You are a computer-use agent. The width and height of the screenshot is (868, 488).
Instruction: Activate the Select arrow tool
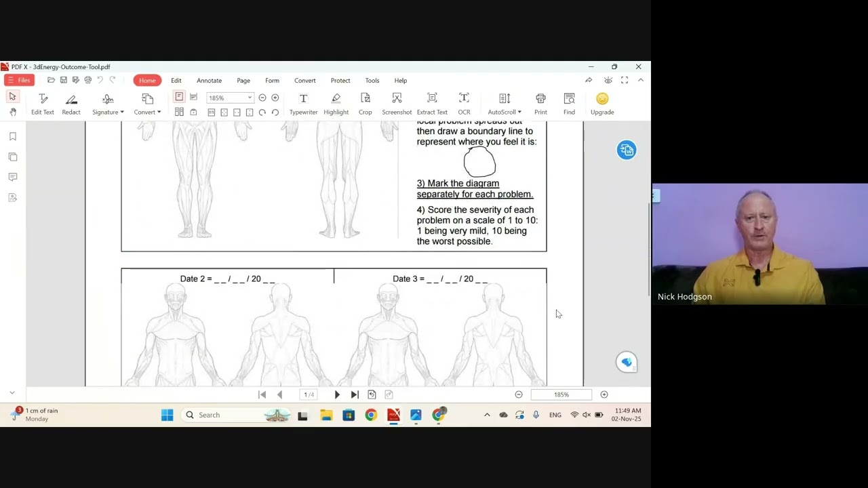(12, 97)
